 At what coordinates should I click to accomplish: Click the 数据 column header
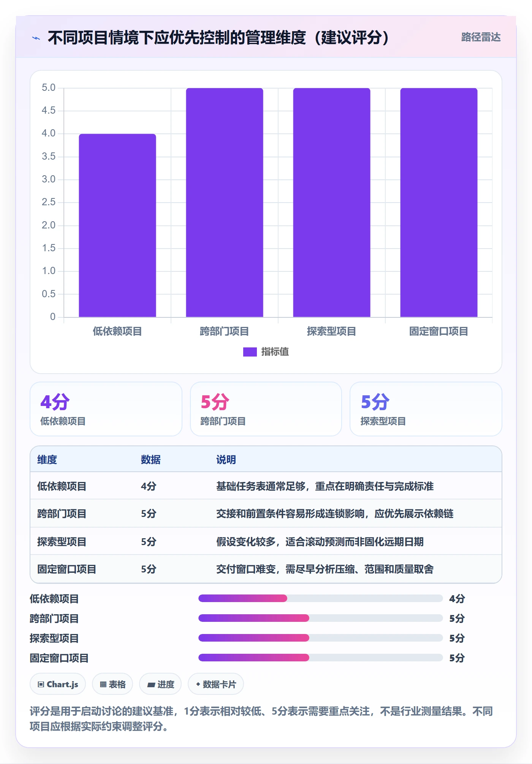click(x=151, y=460)
